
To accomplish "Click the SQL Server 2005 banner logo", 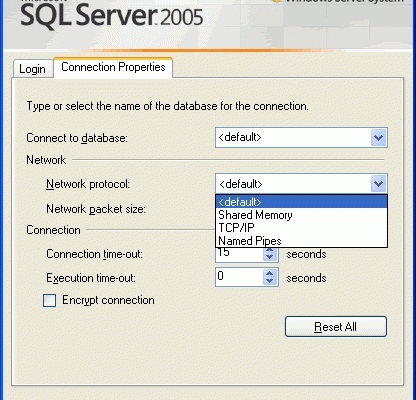I will point(112,16).
